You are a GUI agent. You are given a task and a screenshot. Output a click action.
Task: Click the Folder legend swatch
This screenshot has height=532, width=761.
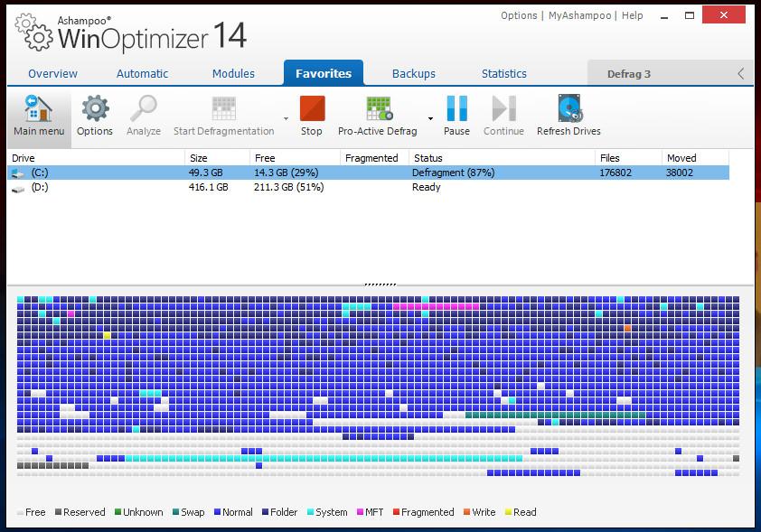(x=265, y=512)
